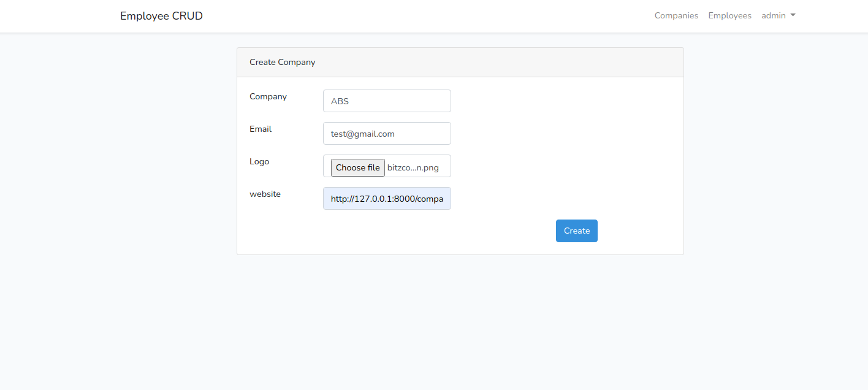
Task: Click the Email form label
Action: point(261,129)
